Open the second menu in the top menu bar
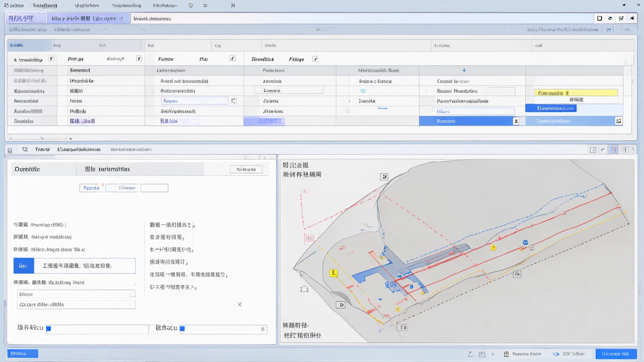The width and height of the screenshot is (644, 362). [45, 6]
